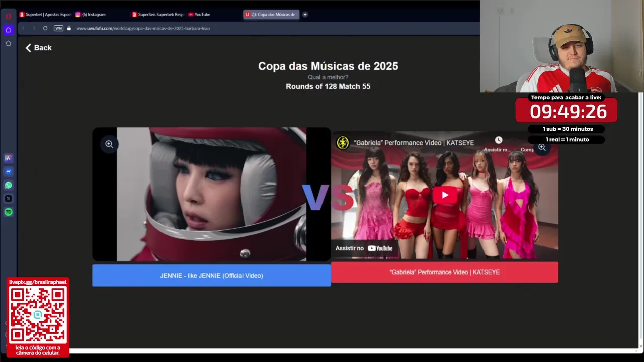Open WhatsApp in the Opera sidebar
The image size is (644, 362).
[8, 185]
